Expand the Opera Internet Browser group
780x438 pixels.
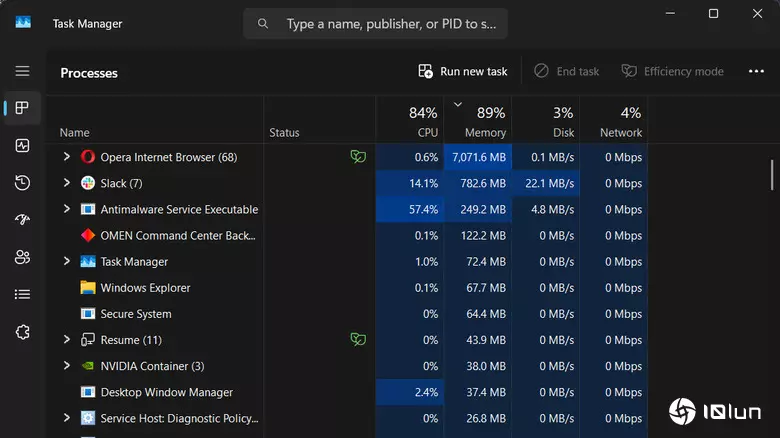(67, 157)
